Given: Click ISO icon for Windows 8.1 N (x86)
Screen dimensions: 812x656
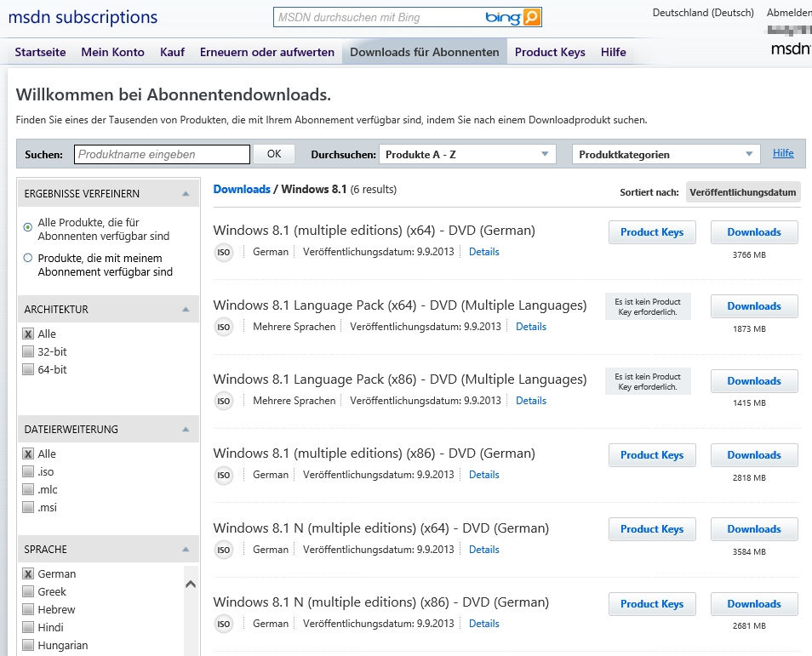Looking at the screenshot, I should 224,624.
